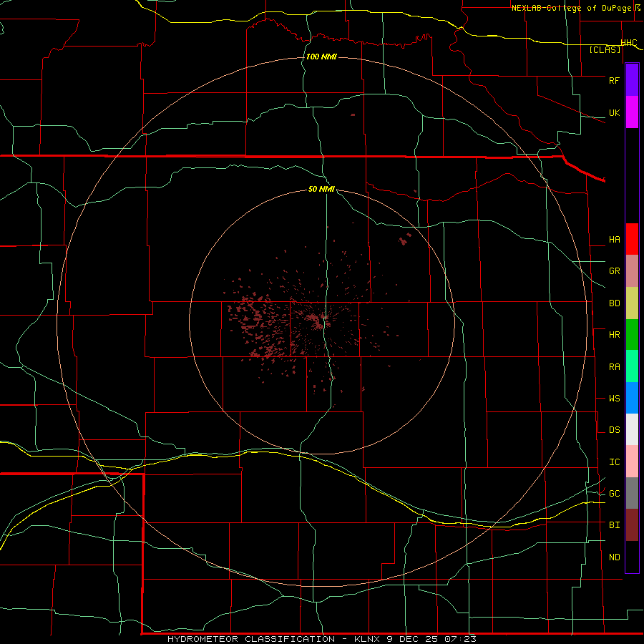Click the WS legend label
This screenshot has height=644, width=644.
[614, 399]
